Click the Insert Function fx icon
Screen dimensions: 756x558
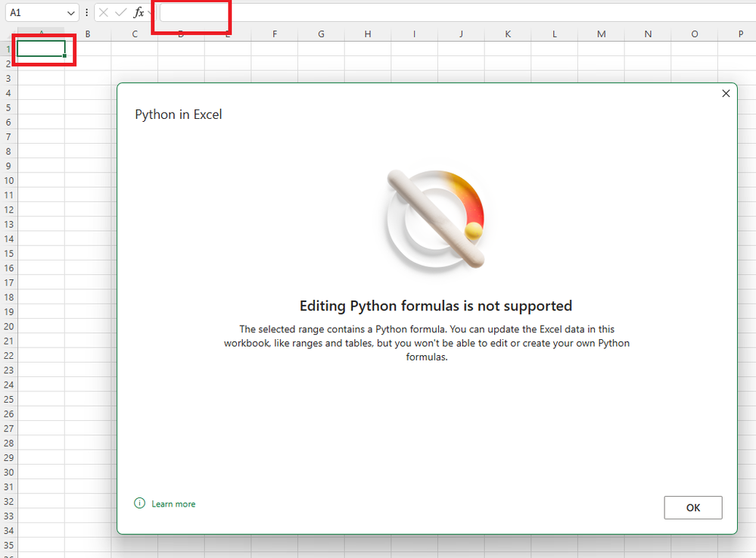[138, 13]
